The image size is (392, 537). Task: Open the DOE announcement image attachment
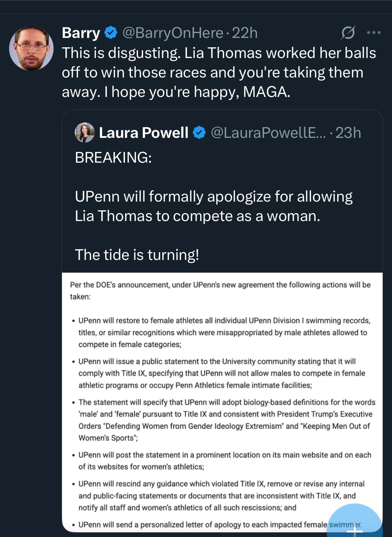coord(222,402)
